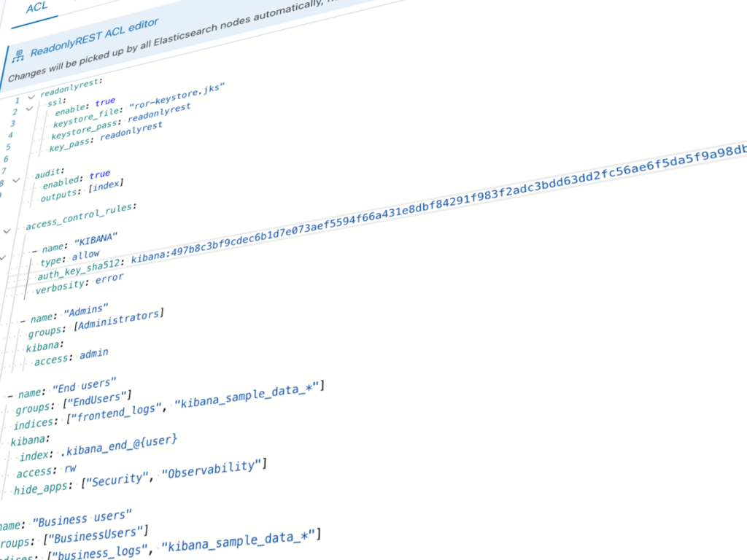Screen dimensions: 747x560
Task: Collapse the readonlyrest block on line 1
Action: (x=31, y=97)
